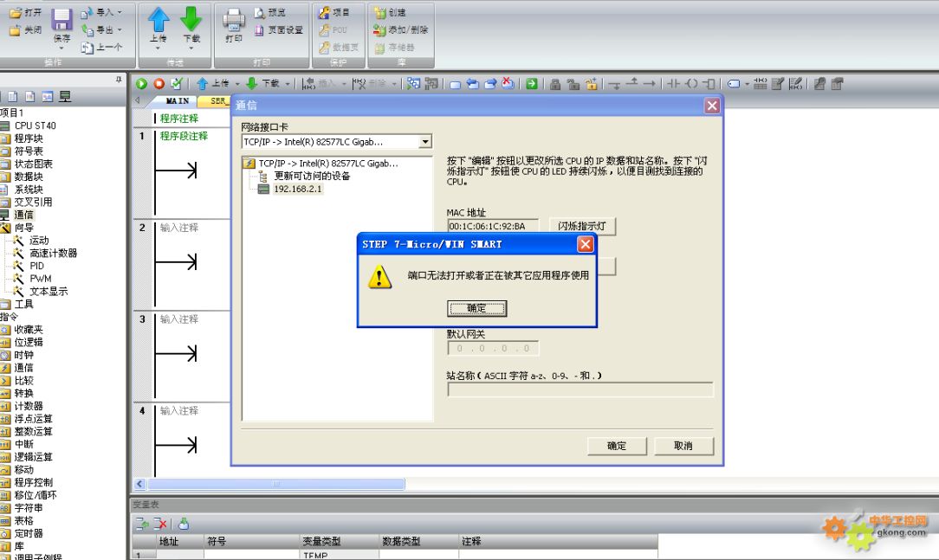Click the green go-to arrow icon in toolbar
The width and height of the screenshot is (939, 560).
pos(532,84)
